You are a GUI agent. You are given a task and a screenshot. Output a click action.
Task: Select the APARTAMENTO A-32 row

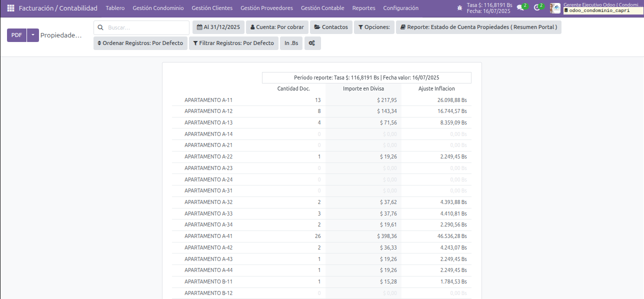coord(321,202)
